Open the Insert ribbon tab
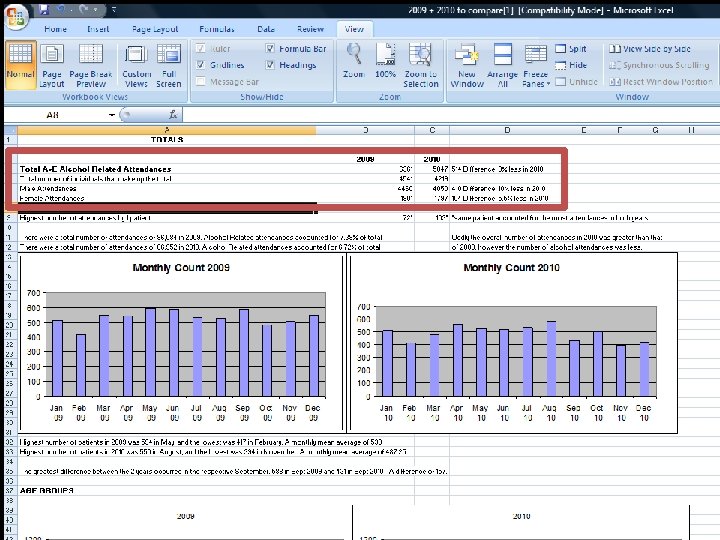The image size is (720, 540). (x=98, y=29)
